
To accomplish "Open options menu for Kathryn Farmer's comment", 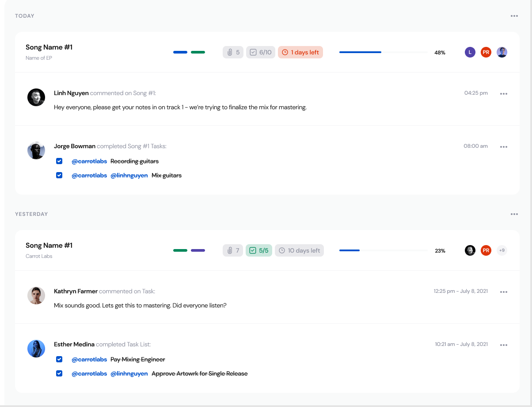I will tap(503, 292).
